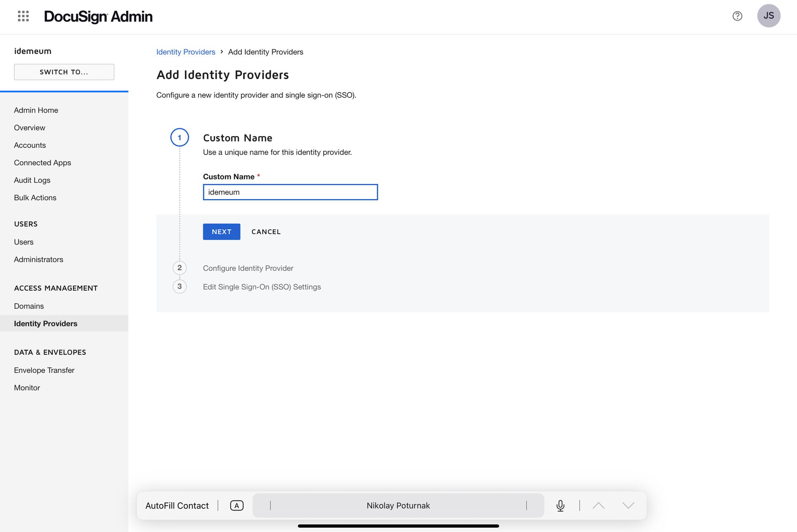797x532 pixels.
Task: Click the NEXT button
Action: tap(222, 232)
